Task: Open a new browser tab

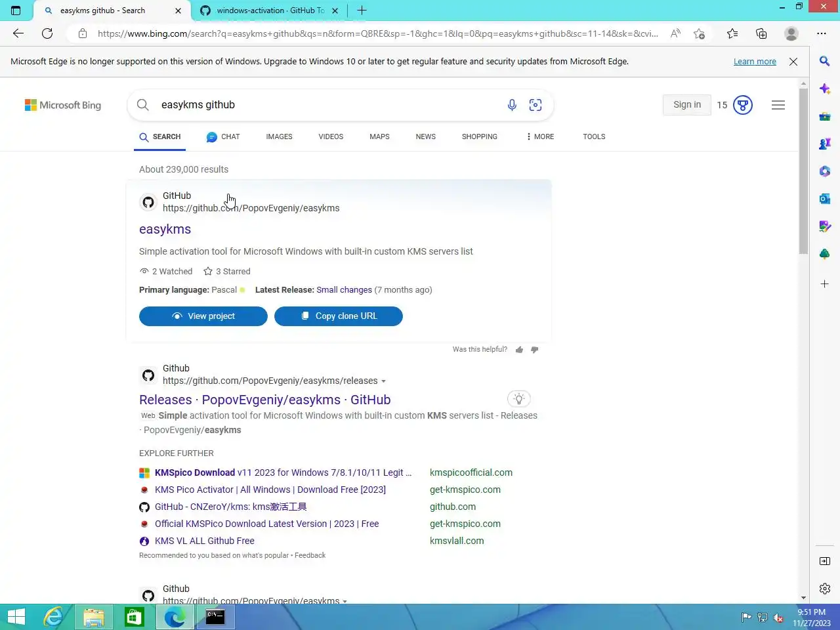Action: pyautogui.click(x=362, y=10)
